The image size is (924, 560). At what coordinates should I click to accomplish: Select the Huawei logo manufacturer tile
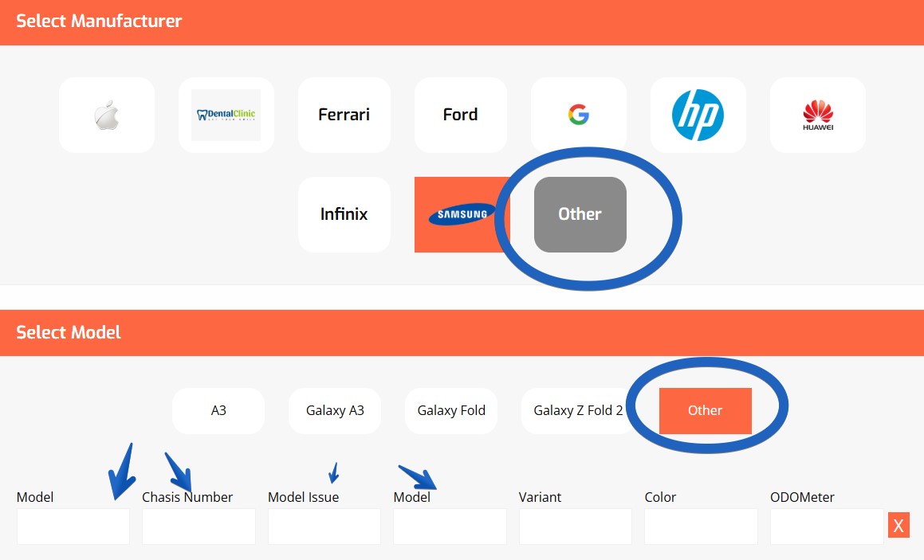818,115
